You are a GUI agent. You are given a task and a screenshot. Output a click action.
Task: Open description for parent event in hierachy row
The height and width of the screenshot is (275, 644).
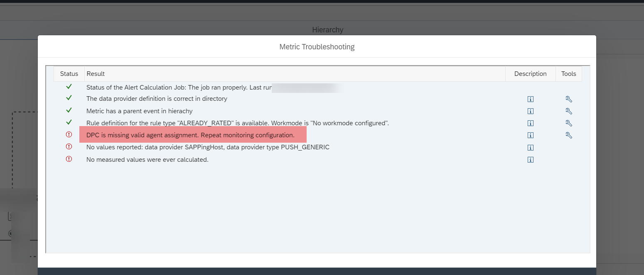pos(530,111)
